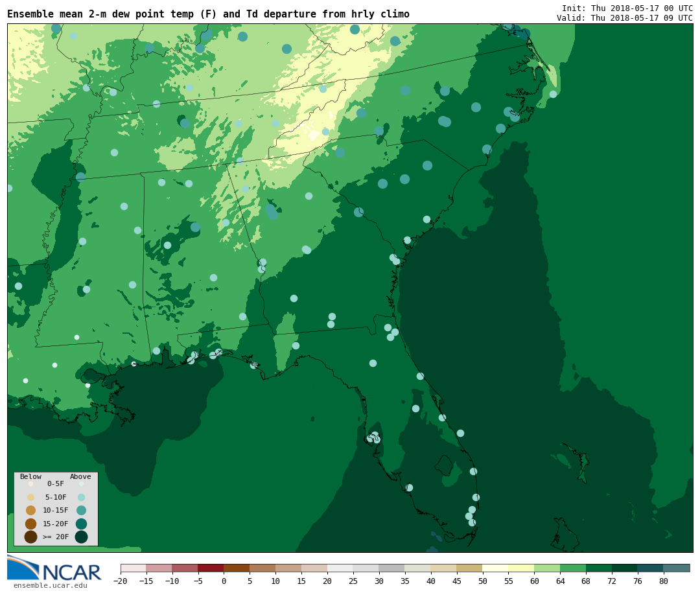Image resolution: width=700 pixels, height=593 pixels.
Task: Pick the 20 to 25 white colorbar segment
Action: click(340, 568)
